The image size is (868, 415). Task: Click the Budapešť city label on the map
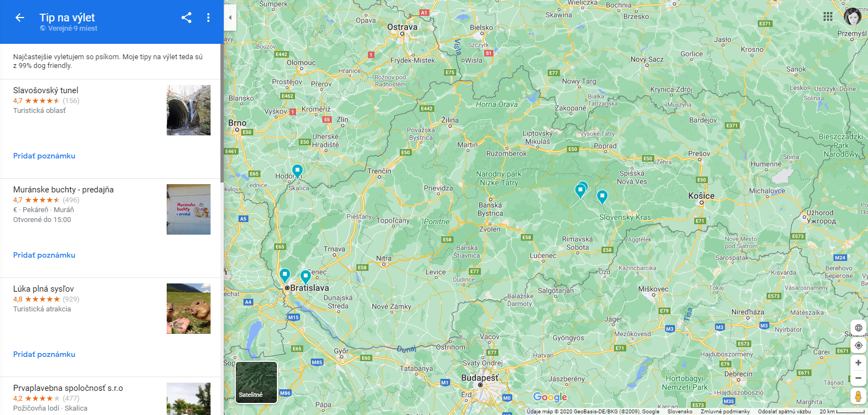[x=480, y=378]
